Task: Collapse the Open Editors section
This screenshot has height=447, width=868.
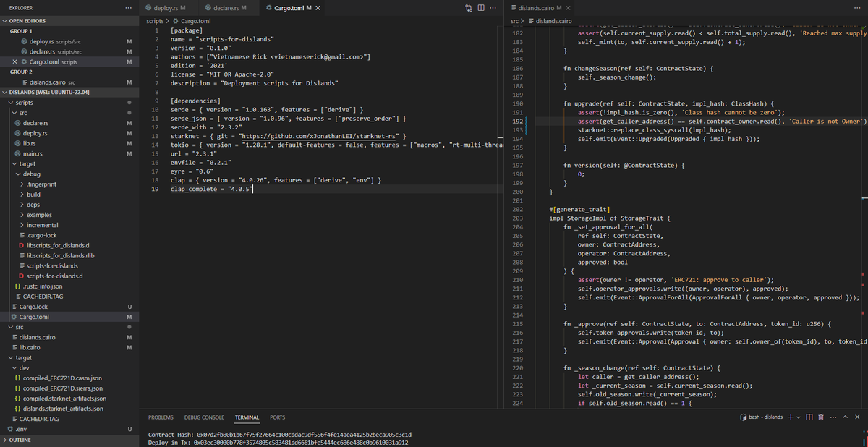Action: (69, 21)
